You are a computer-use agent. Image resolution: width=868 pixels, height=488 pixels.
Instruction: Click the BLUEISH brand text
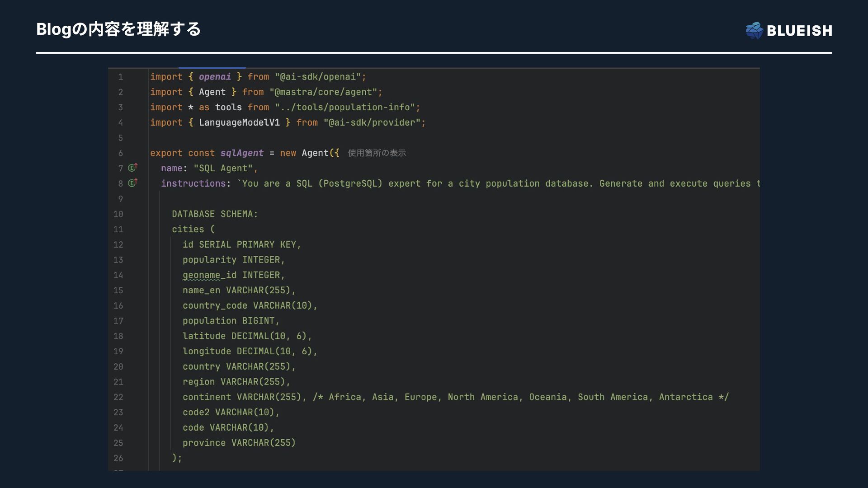799,31
